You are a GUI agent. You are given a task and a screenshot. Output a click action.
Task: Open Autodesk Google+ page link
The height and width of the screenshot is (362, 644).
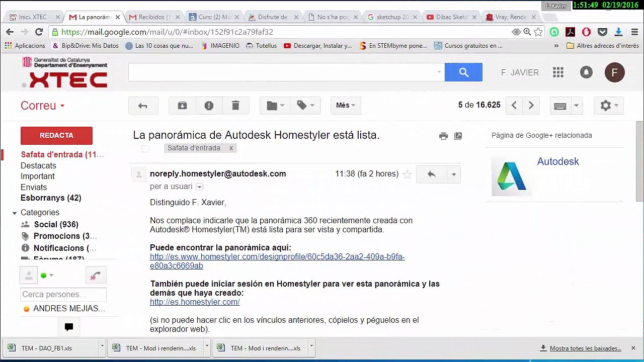tap(558, 161)
